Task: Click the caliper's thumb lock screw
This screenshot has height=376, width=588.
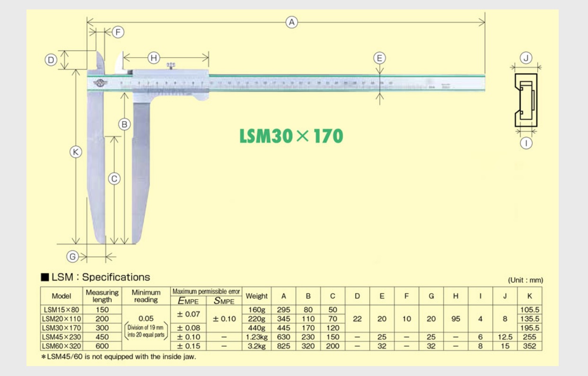Action: [x=171, y=66]
